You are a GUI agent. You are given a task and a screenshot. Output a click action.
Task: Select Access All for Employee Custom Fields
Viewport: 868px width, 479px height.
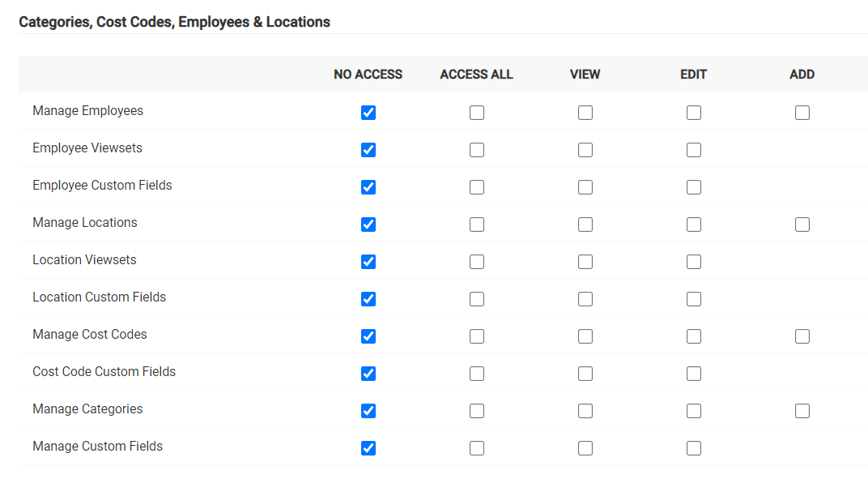(477, 187)
